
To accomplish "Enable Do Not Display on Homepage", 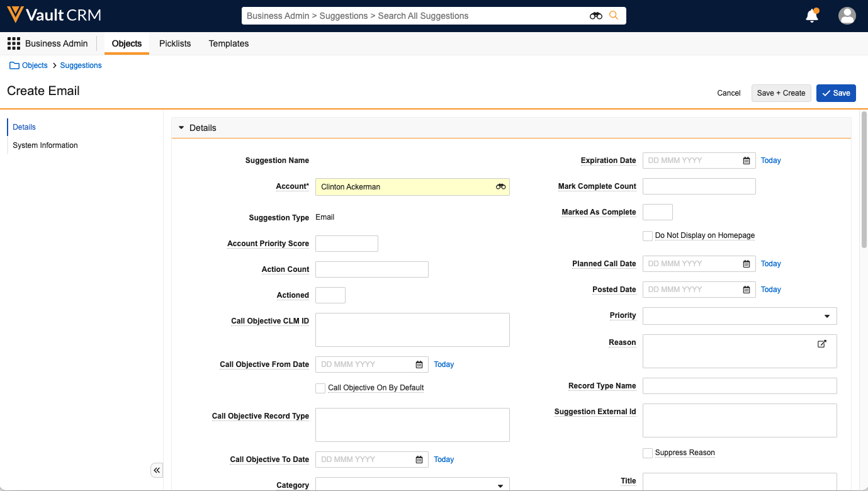I will coord(648,236).
